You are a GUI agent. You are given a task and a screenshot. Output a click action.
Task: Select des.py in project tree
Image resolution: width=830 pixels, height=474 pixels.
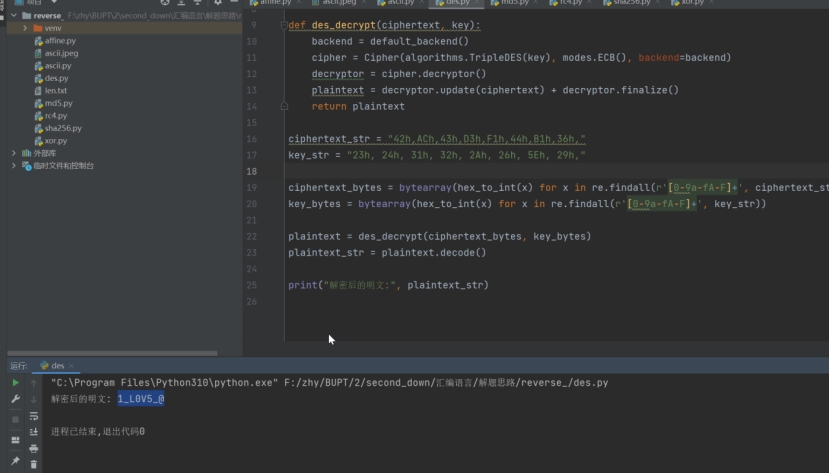(x=56, y=78)
